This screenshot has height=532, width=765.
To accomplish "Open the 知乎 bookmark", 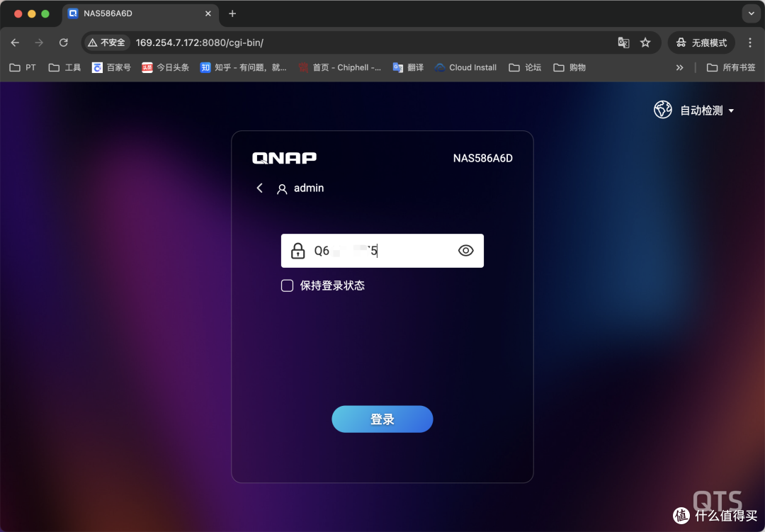I will tap(244, 67).
